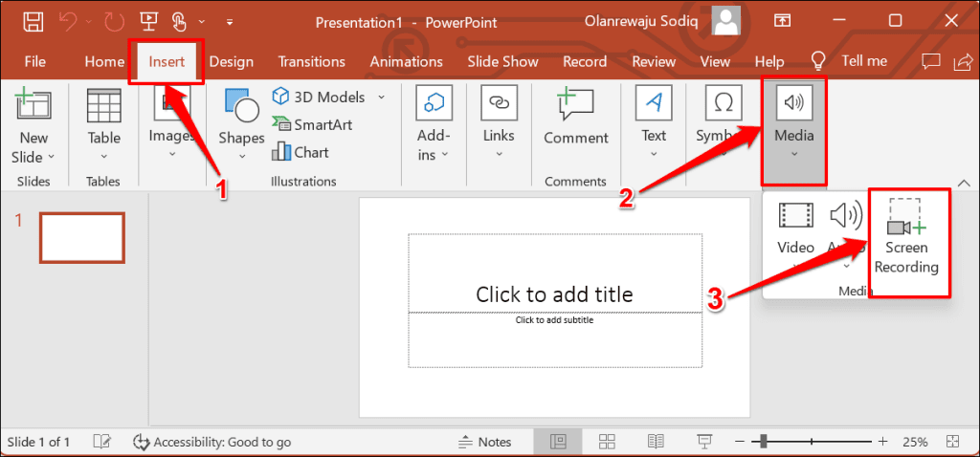Viewport: 980px width, 457px height.
Task: Click the Redo icon
Action: (x=114, y=22)
